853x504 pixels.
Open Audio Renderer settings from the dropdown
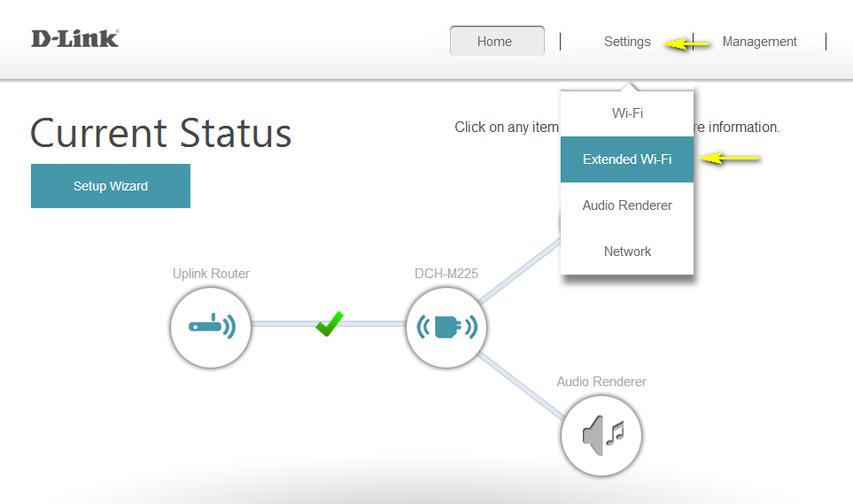(x=627, y=205)
